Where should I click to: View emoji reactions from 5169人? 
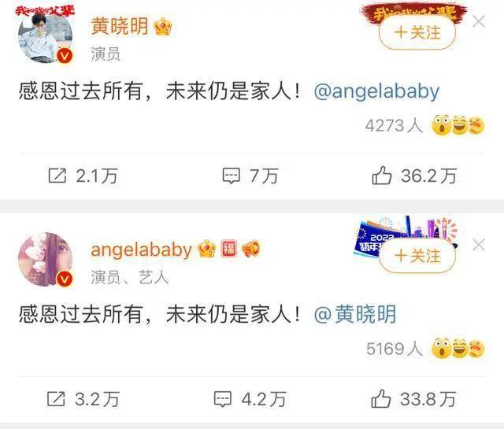tap(425, 349)
